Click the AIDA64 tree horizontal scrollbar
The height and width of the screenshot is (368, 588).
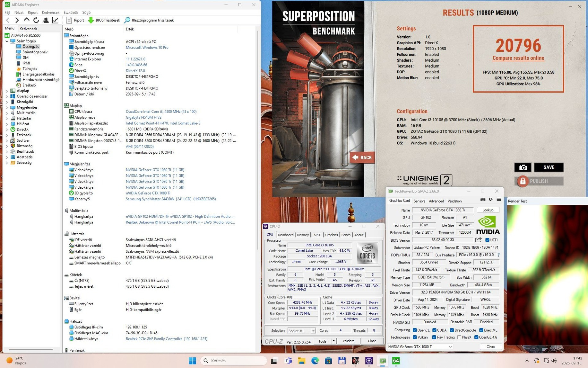(x=31, y=349)
